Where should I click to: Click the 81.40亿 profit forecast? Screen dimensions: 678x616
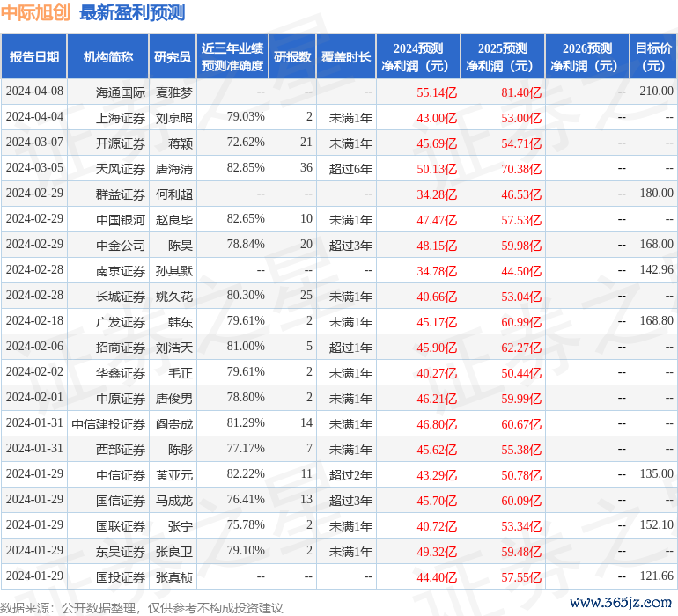[521, 92]
